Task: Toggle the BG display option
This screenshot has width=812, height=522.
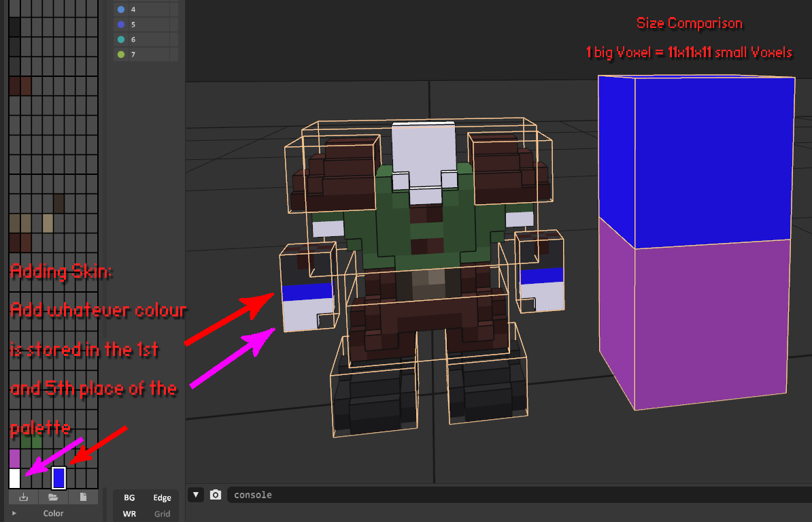Action: (129, 498)
